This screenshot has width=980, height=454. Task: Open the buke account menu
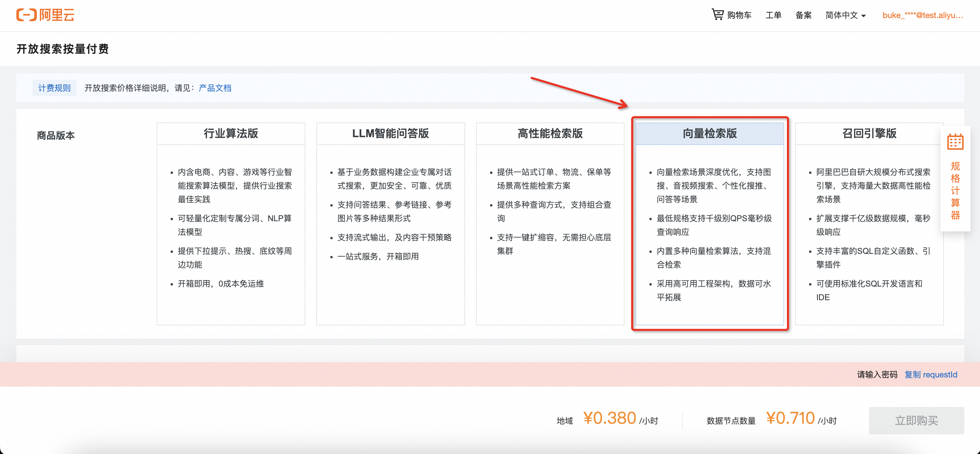click(922, 15)
